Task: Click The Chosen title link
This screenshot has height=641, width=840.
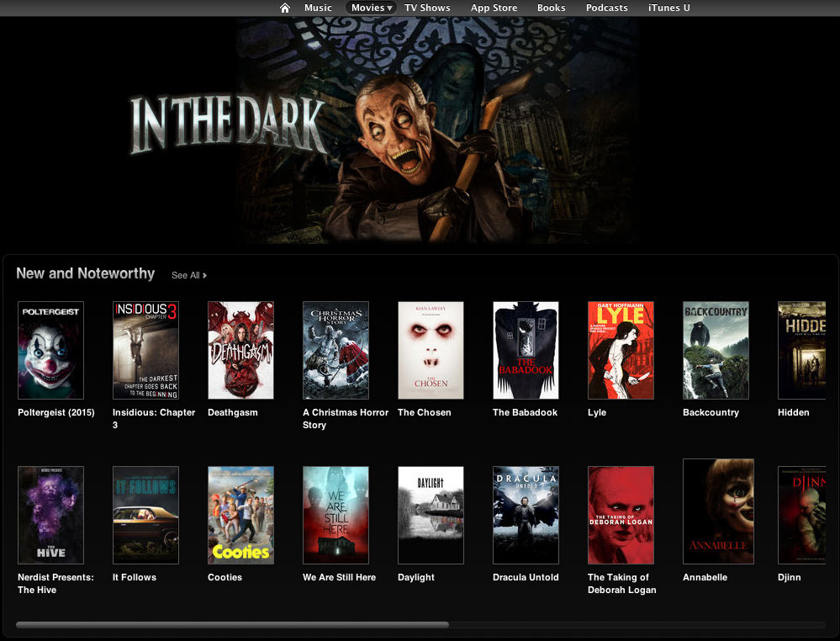Action: tap(425, 413)
